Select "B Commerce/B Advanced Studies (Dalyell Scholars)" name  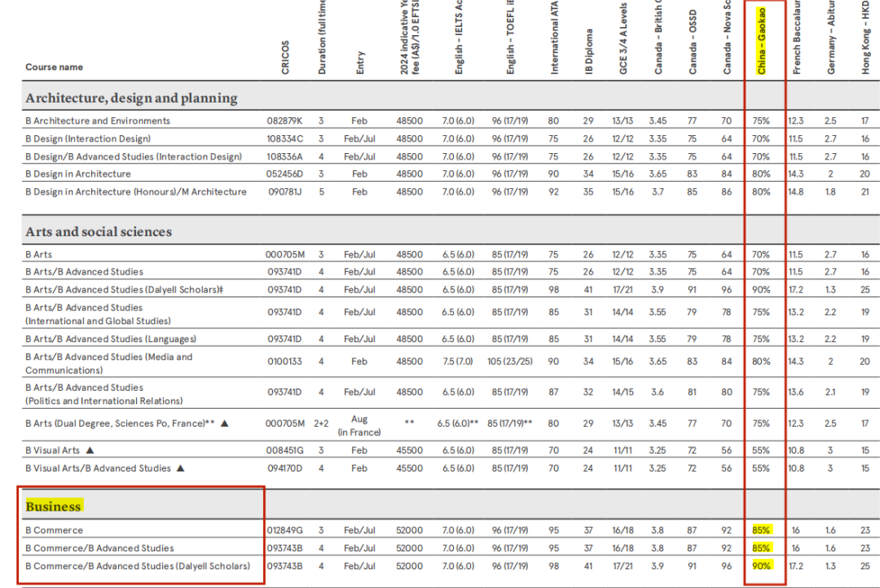[x=138, y=567]
